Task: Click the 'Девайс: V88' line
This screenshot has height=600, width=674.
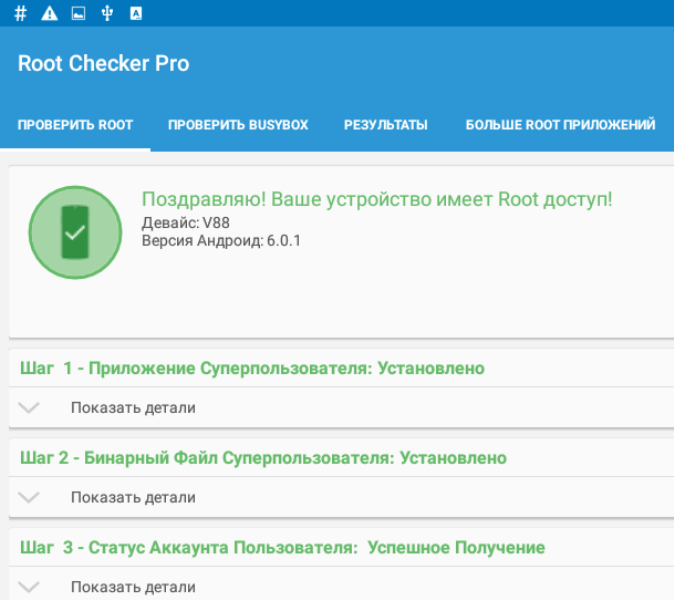Action: (186, 223)
